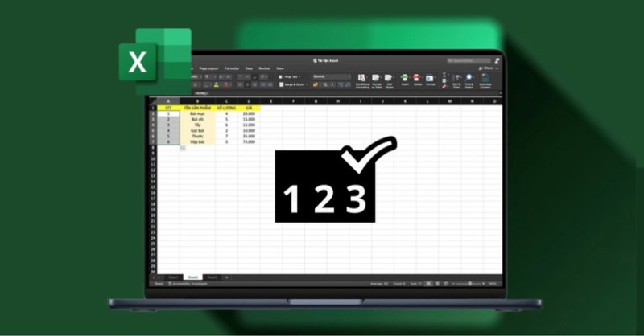Open the Find & Select tool
The width and height of the screenshot is (644, 336).
[x=469, y=81]
